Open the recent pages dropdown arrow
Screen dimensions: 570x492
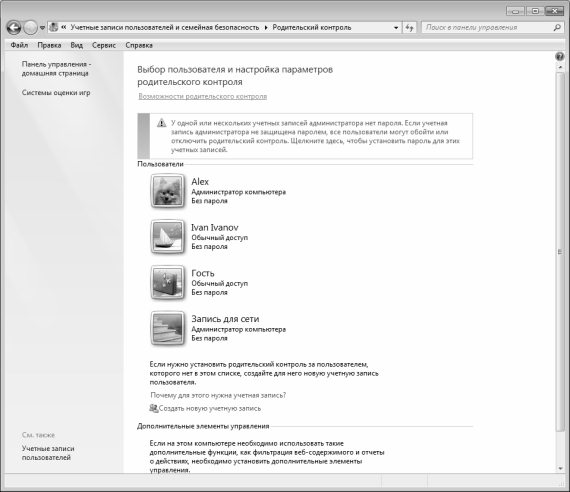42,28
